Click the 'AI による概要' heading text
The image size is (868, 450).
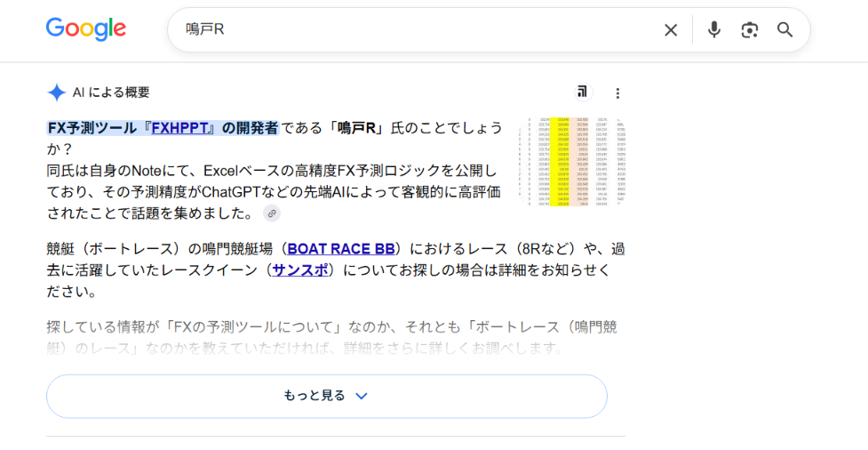tap(111, 92)
